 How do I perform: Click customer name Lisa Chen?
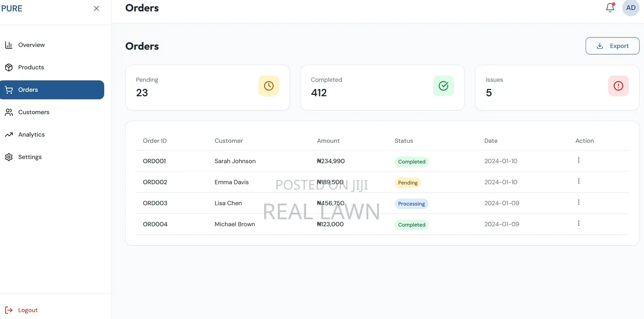228,203
